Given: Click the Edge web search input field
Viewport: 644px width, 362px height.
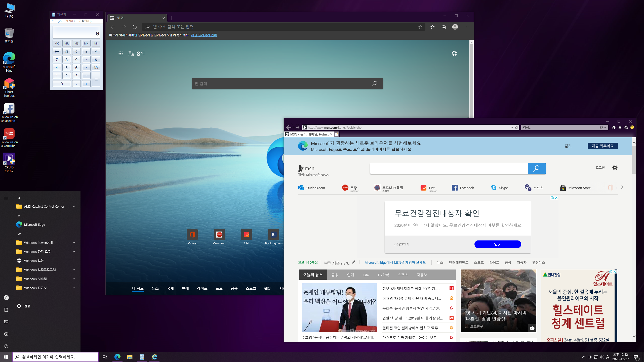Looking at the screenshot, I should 282,84.
